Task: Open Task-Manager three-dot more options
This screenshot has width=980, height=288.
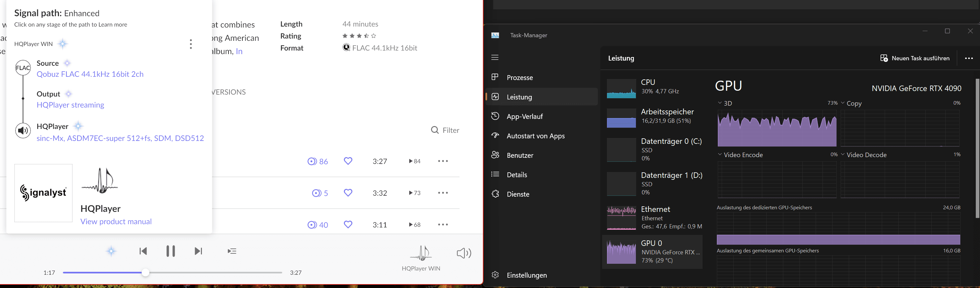Action: [x=969, y=58]
